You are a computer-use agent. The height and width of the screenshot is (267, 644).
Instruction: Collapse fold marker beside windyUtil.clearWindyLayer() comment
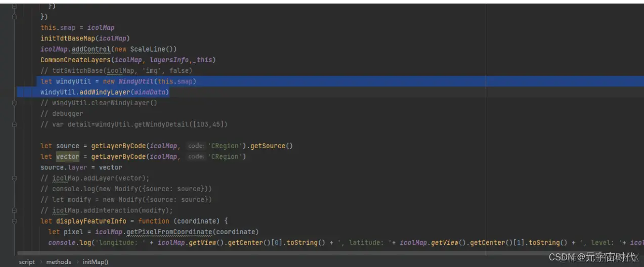click(x=14, y=103)
